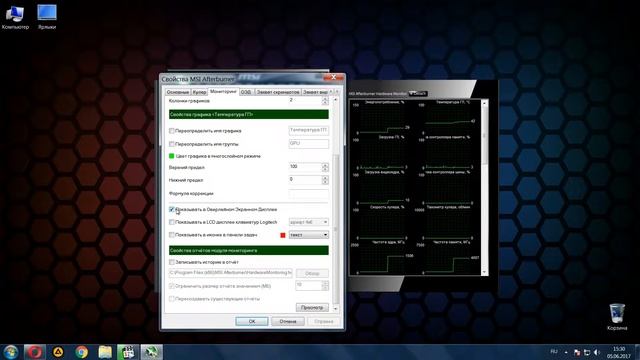Click the graph name Температура ГП field
The height and width of the screenshot is (360, 640).
pyautogui.click(x=309, y=131)
